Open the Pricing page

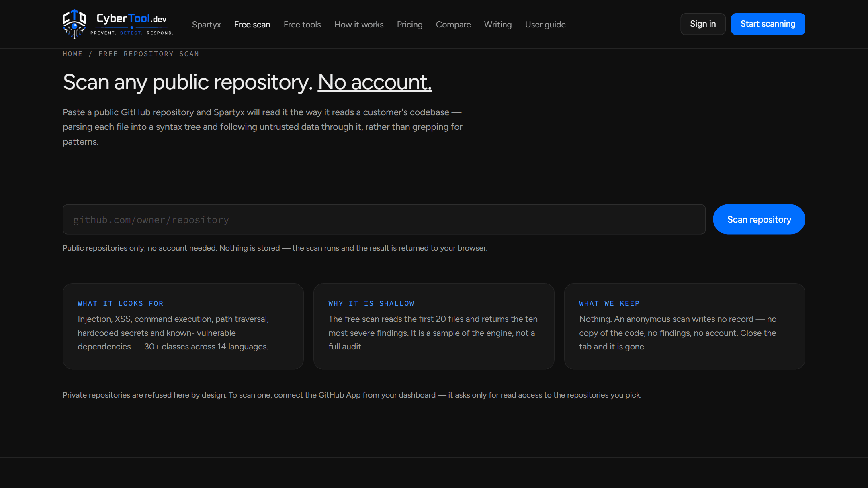[x=409, y=25]
